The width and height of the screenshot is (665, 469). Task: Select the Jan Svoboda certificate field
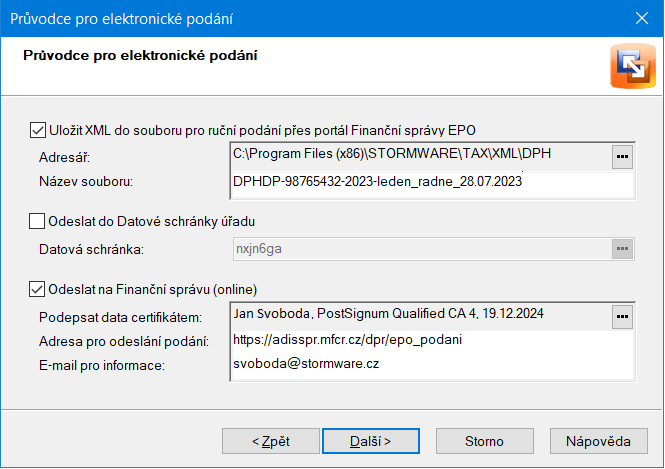[422, 316]
